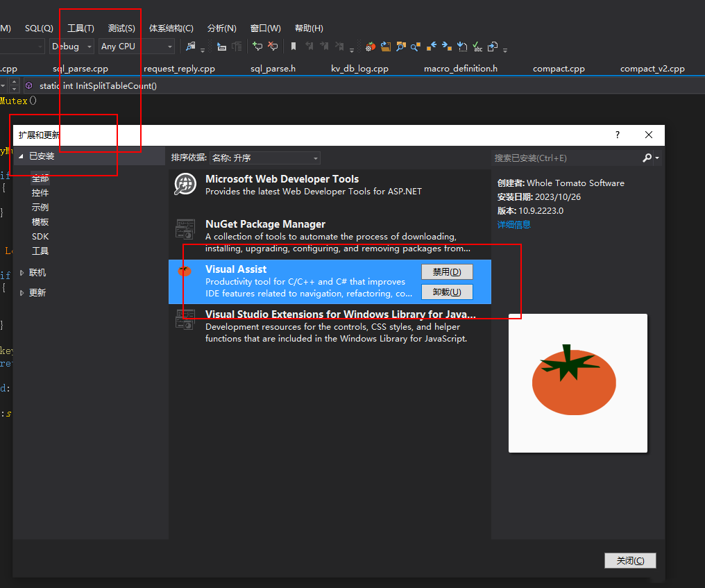Switch to the request_reply.cpp tab
Image resolution: width=705 pixels, height=588 pixels.
pyautogui.click(x=180, y=69)
